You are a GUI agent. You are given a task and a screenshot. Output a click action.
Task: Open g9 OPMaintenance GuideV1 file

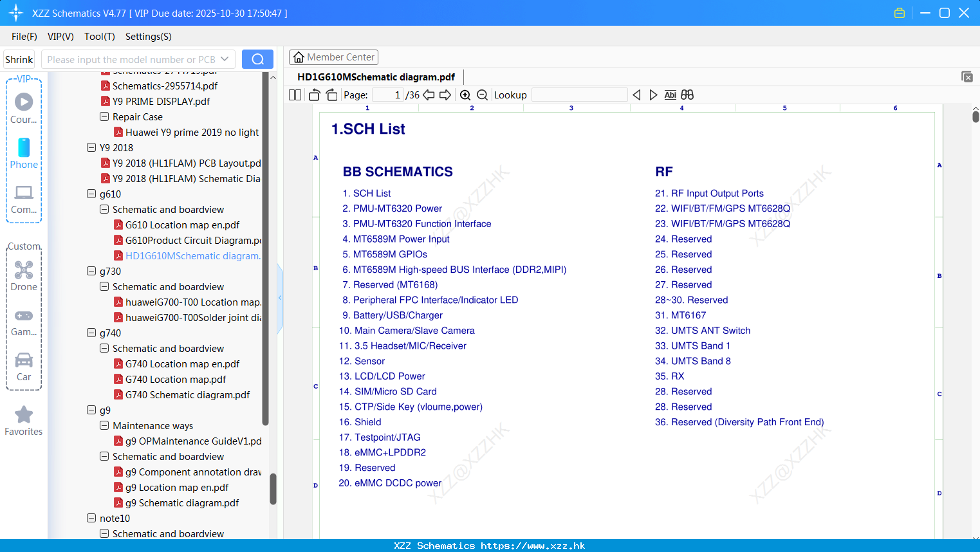click(x=187, y=441)
